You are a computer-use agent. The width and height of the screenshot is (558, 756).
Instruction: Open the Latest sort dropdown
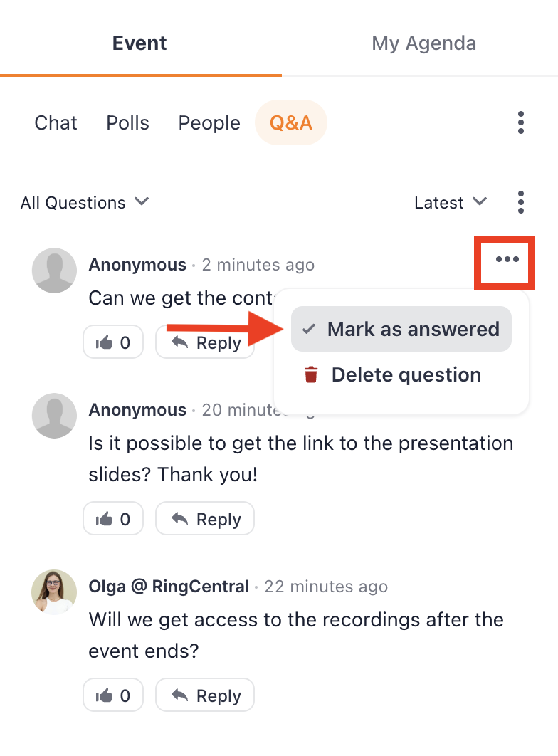pos(451,202)
